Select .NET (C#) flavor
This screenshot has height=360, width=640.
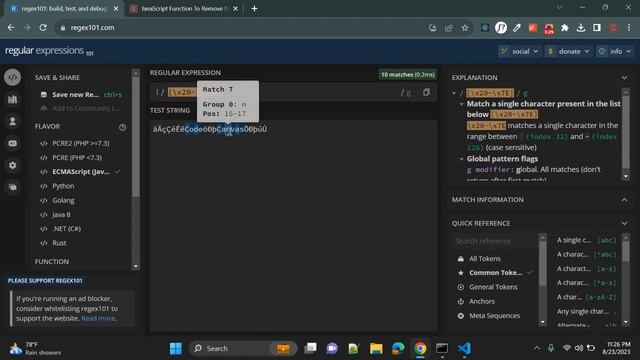60,229
